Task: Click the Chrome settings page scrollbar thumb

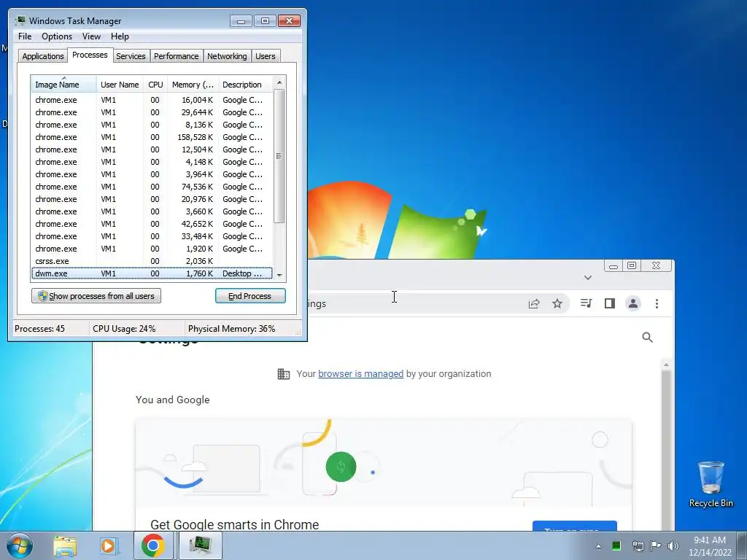Action: (x=666, y=448)
